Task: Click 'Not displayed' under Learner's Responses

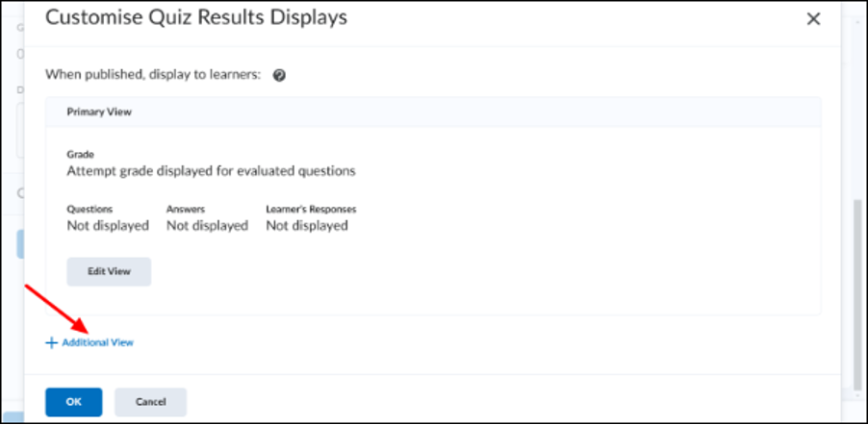Action: point(307,226)
